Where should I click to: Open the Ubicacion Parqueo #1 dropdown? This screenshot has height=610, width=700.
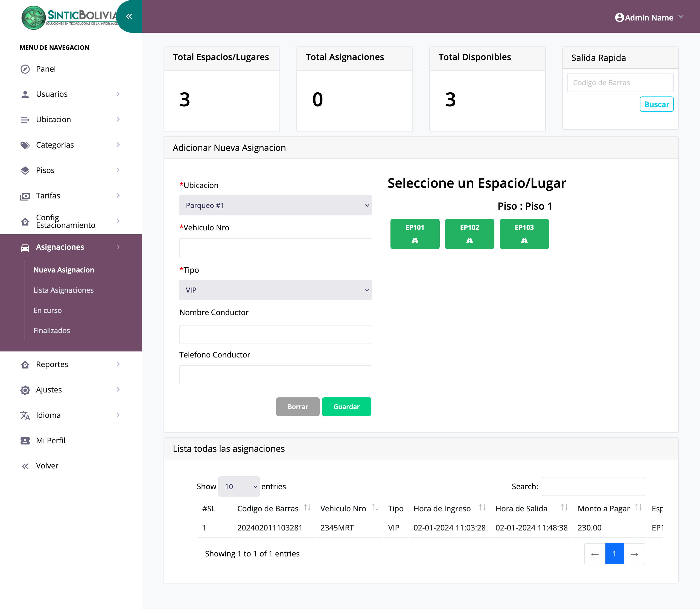(275, 205)
